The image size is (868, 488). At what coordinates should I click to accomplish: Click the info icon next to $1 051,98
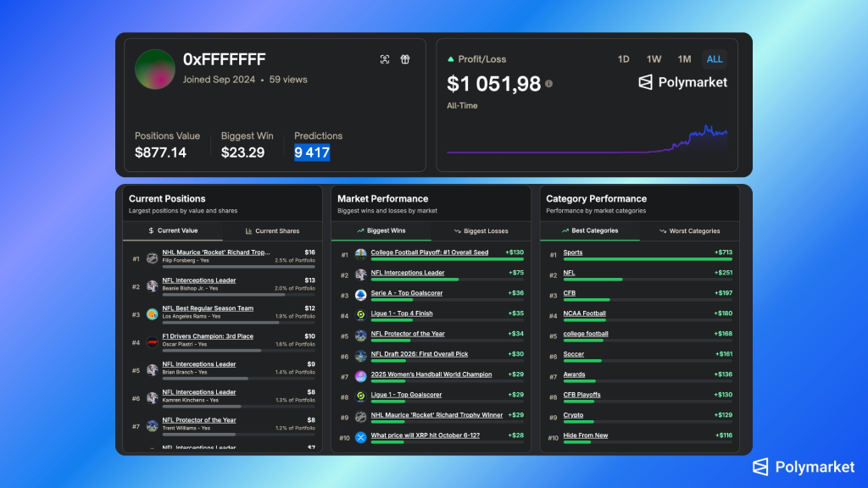point(549,84)
